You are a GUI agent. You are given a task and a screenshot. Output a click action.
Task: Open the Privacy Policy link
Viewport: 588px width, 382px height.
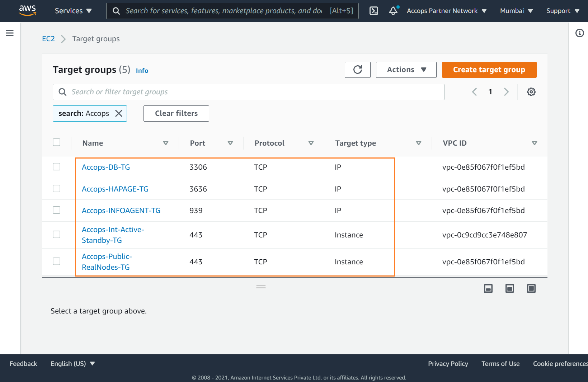click(x=448, y=364)
